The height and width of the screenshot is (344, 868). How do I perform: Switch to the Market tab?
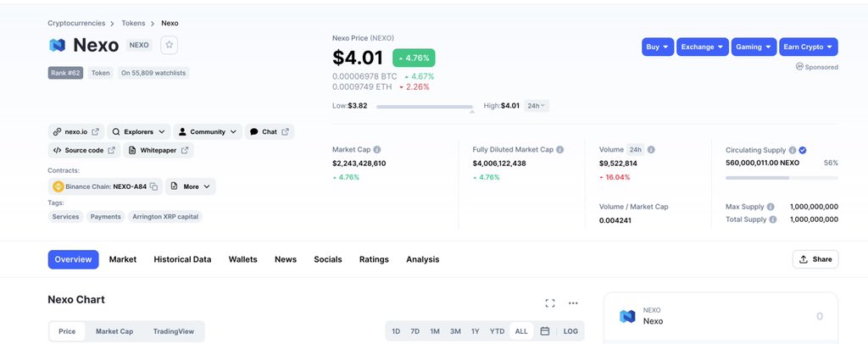pyautogui.click(x=123, y=259)
